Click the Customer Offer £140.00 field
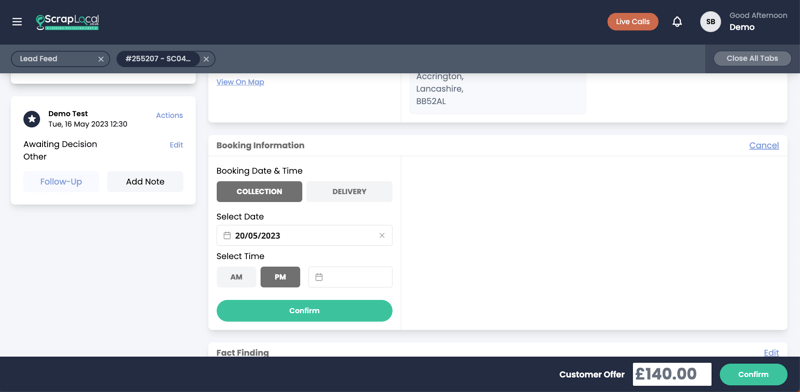 point(672,375)
